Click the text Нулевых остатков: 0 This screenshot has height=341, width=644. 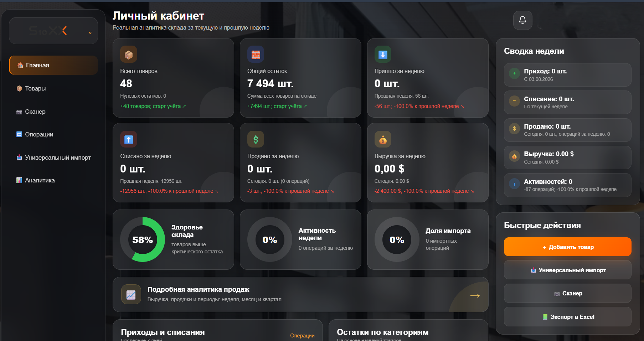pos(143,96)
